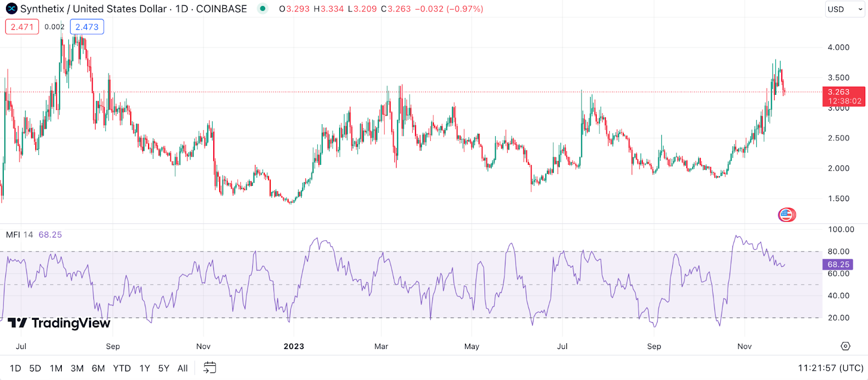Click the MFI value label 68.25 on axis
Image resolution: width=868 pixels, height=380 pixels.
(x=838, y=265)
